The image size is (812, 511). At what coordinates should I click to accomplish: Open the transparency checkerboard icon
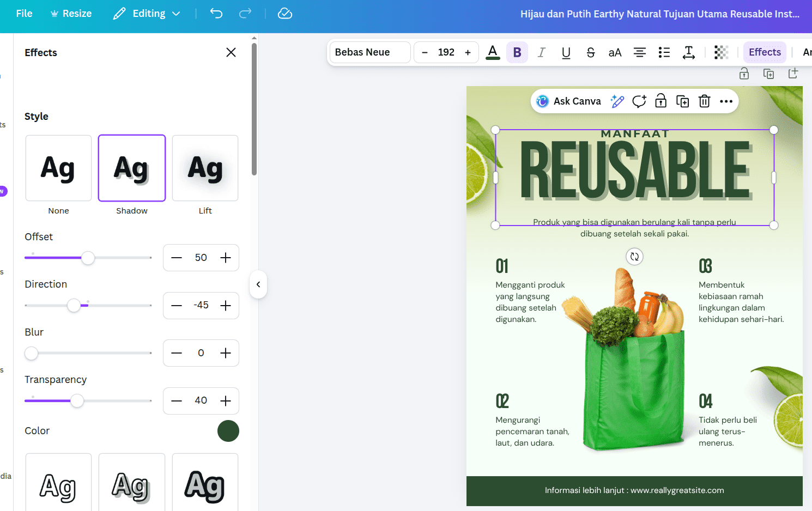click(721, 52)
